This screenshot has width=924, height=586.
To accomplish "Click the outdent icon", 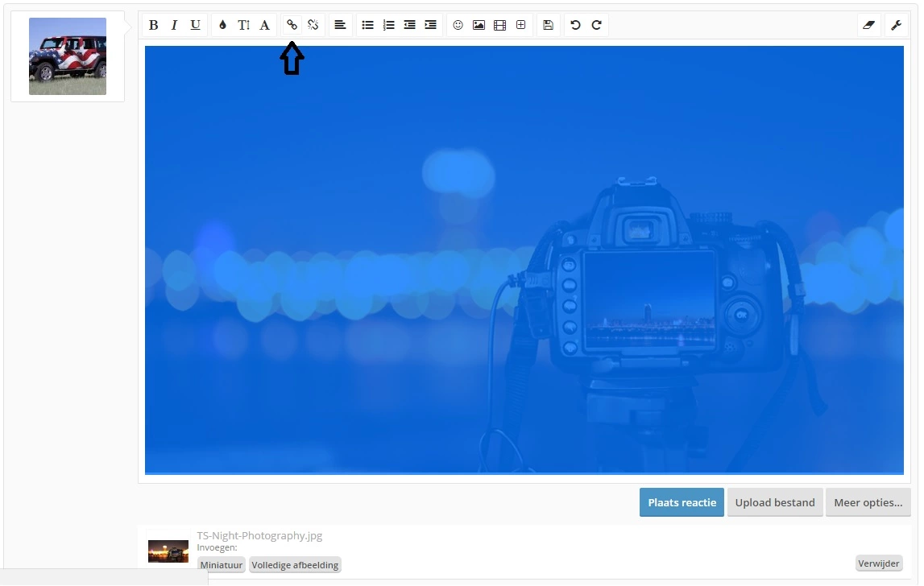I will tap(409, 25).
